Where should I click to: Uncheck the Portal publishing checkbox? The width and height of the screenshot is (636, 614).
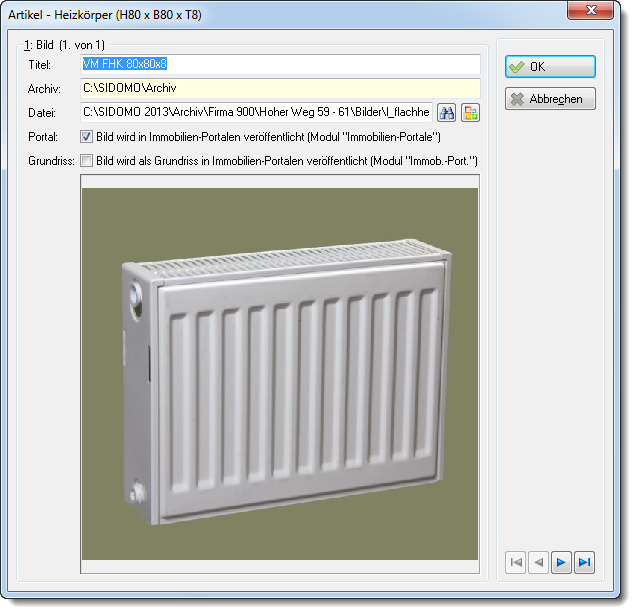(86, 137)
